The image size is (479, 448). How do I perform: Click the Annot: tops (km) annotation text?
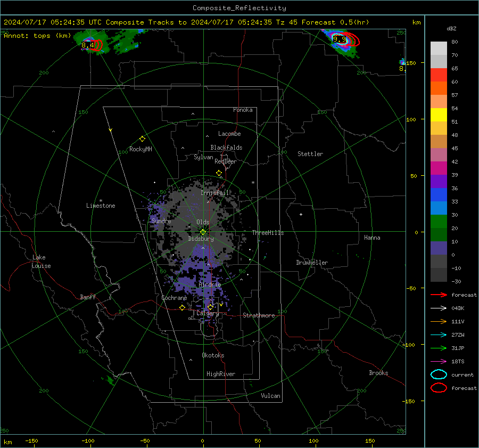[37, 36]
